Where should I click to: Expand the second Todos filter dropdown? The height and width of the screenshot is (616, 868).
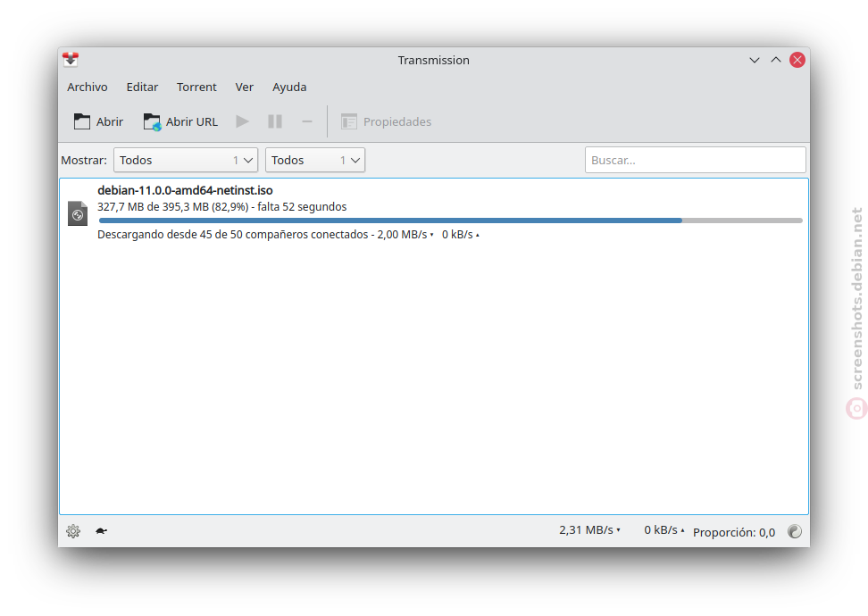(315, 160)
